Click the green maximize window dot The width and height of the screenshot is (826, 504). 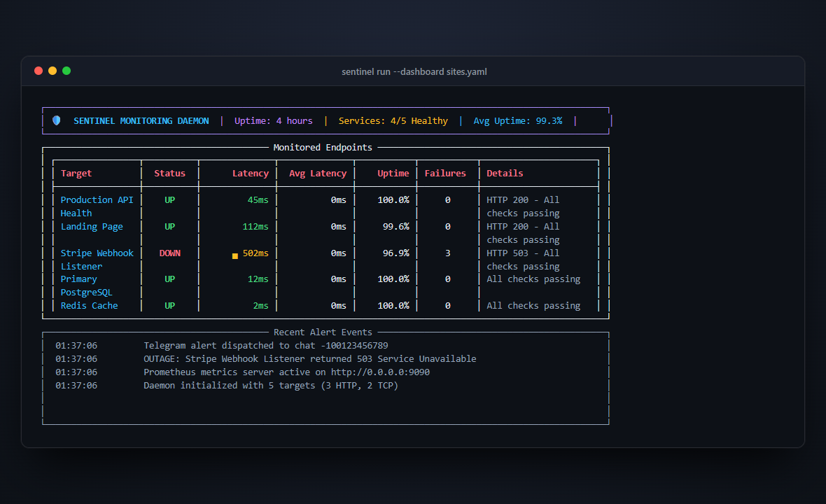pyautogui.click(x=66, y=71)
